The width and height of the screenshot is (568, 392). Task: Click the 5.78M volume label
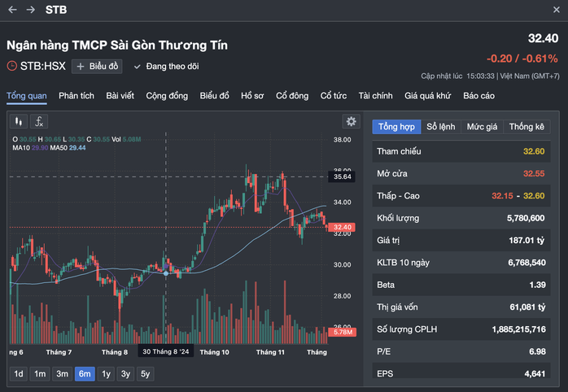[x=343, y=332]
